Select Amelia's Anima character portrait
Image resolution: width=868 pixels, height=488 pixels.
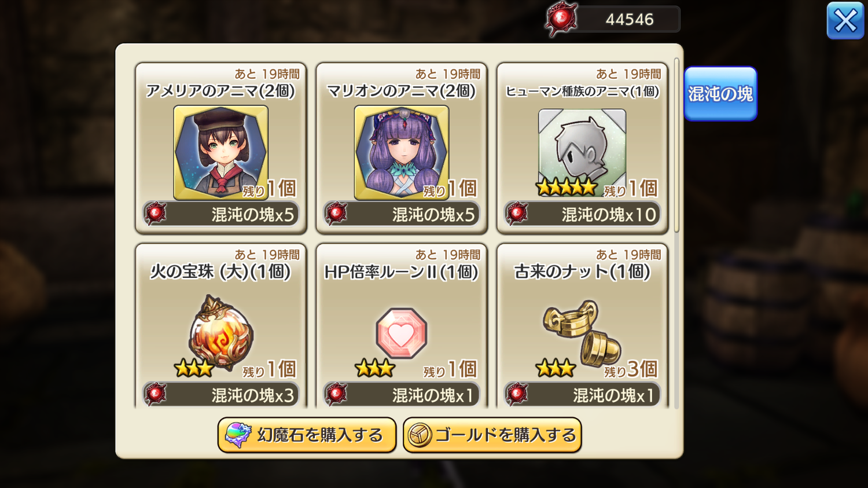(x=220, y=152)
